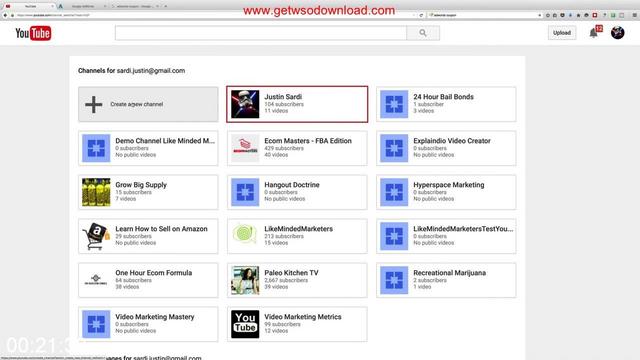Open 24 Hour Bail Bonds channel
This screenshot has height=360, width=640.
coord(443,97)
